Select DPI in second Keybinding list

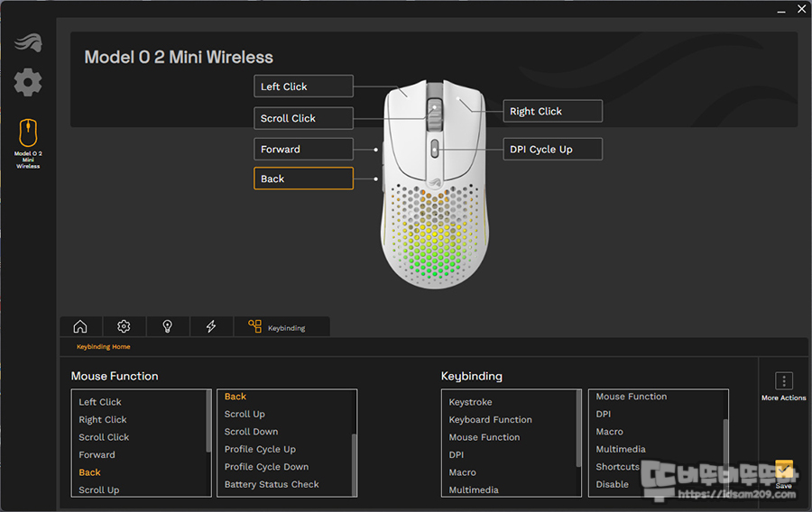[604, 414]
